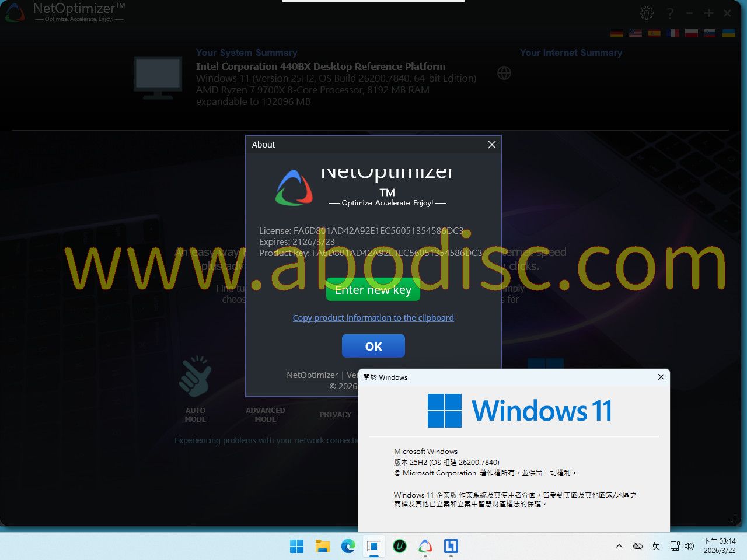Click OK in the About dialog

tap(373, 346)
